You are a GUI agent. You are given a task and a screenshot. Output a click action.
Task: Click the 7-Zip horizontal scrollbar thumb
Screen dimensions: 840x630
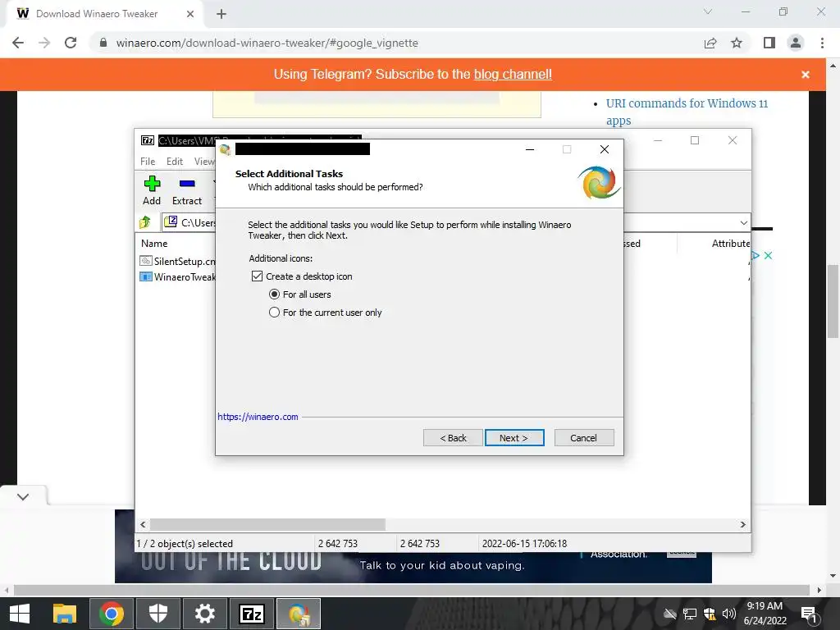267,524
